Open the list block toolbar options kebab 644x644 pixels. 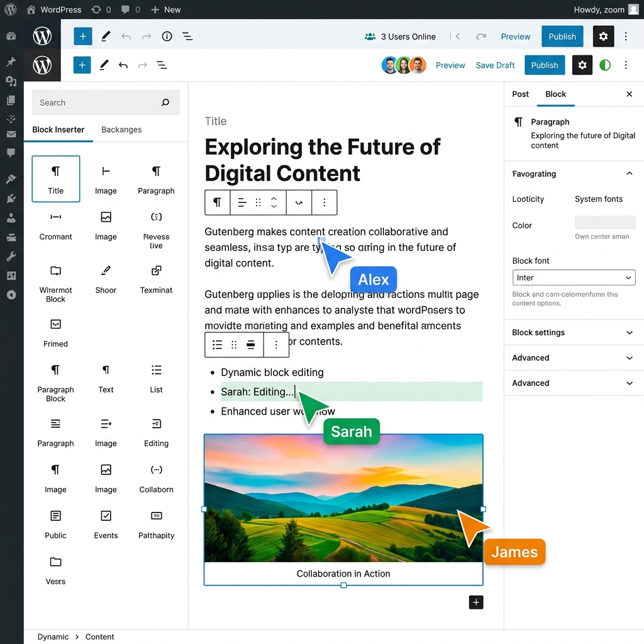276,345
